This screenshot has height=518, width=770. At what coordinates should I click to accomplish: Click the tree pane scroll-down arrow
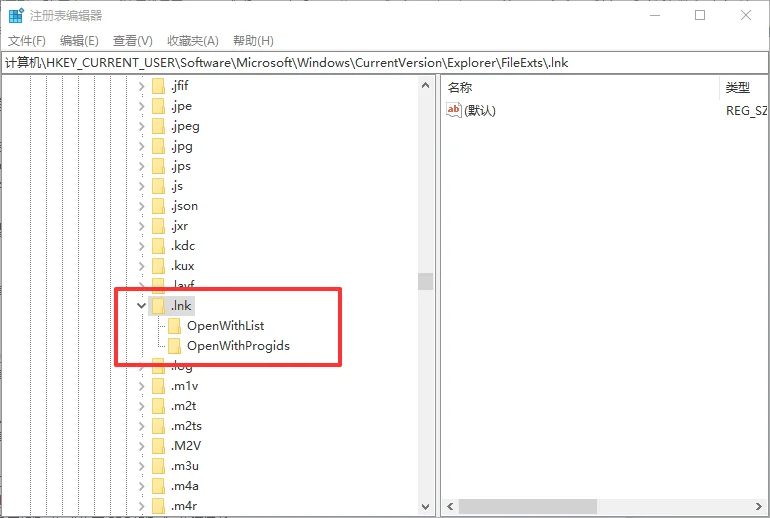(425, 506)
